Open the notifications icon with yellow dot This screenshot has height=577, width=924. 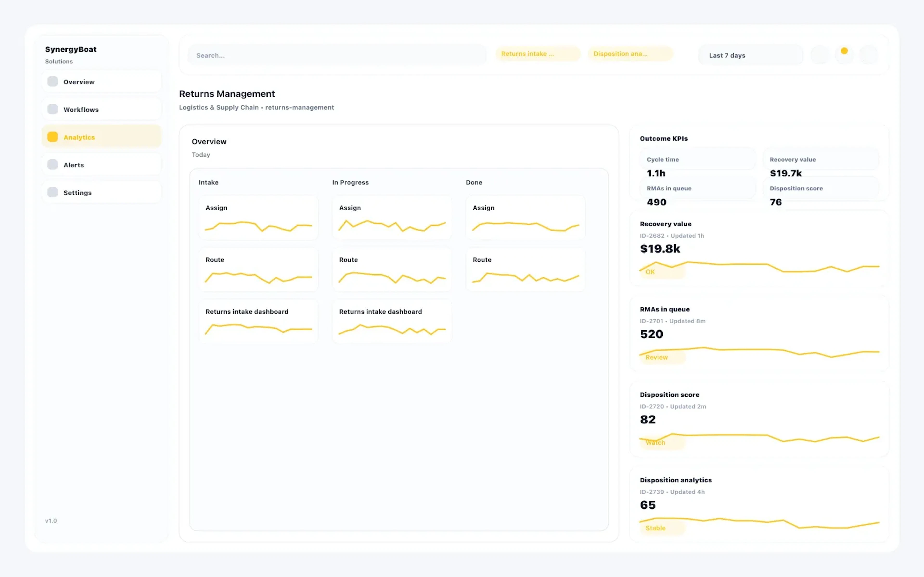click(844, 55)
